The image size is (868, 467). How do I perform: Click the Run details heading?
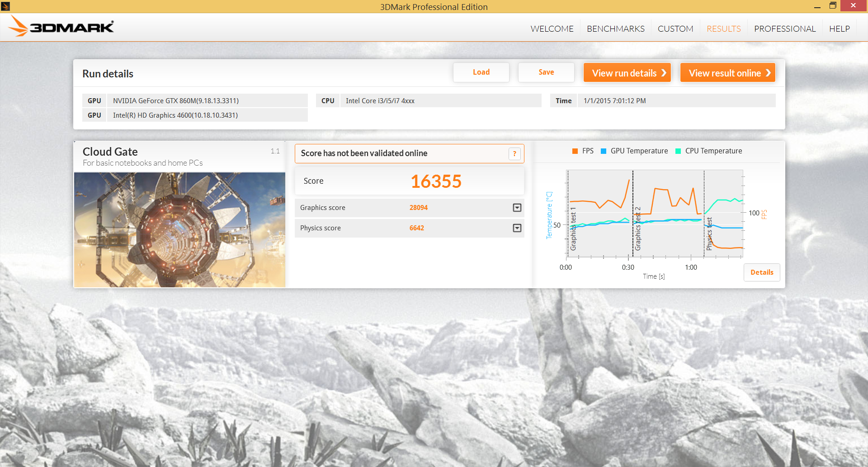tap(108, 74)
